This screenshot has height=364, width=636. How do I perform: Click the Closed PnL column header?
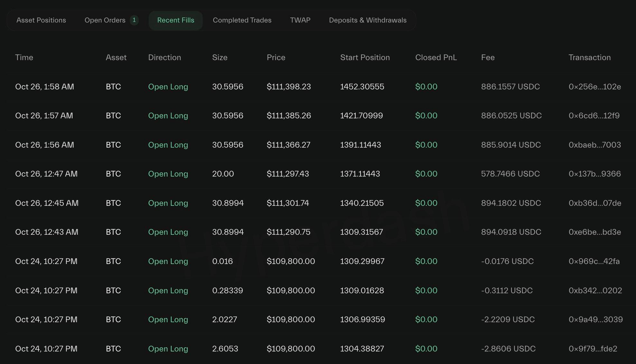pyautogui.click(x=436, y=58)
